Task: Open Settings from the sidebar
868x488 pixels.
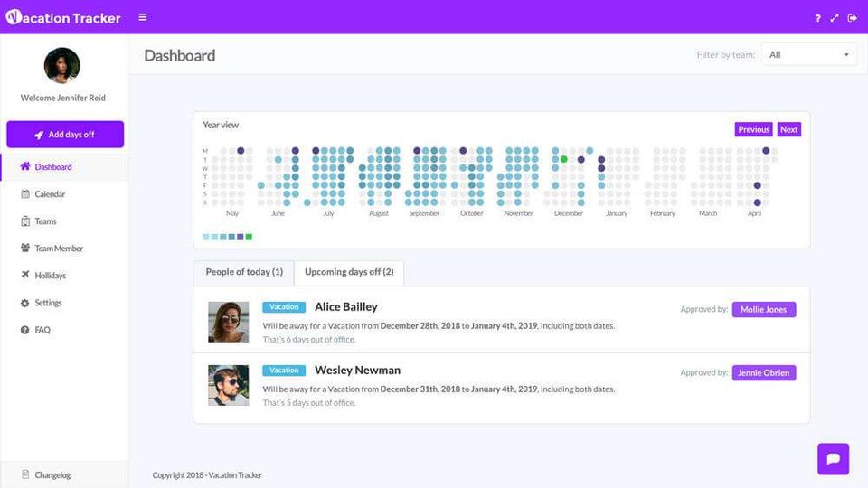Action: pos(48,303)
